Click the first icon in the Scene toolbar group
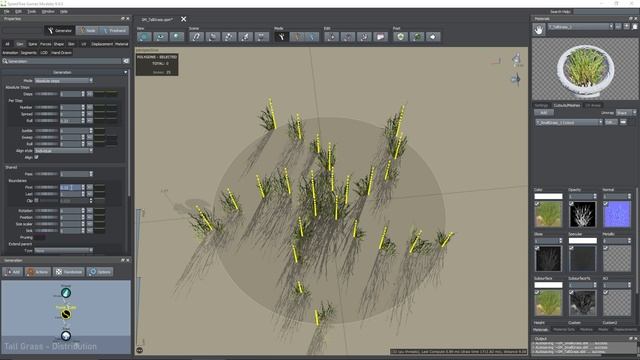This screenshot has height=360, width=640. click(x=196, y=37)
